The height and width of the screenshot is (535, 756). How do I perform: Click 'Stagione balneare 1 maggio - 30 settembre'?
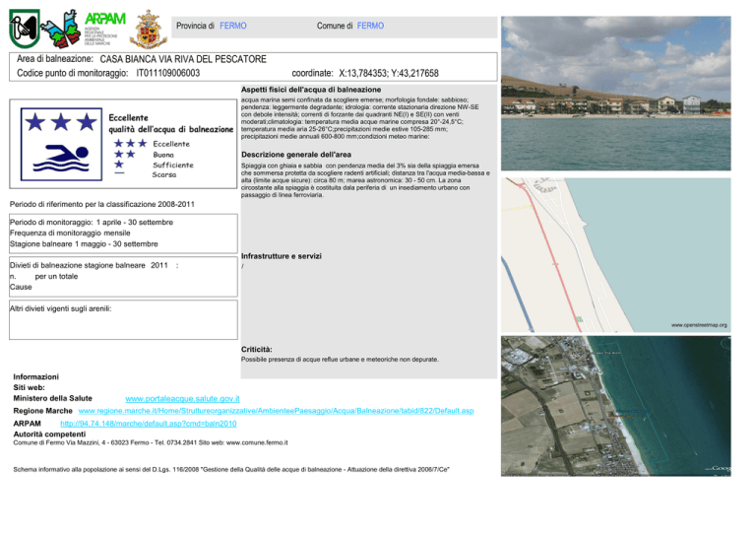(84, 244)
